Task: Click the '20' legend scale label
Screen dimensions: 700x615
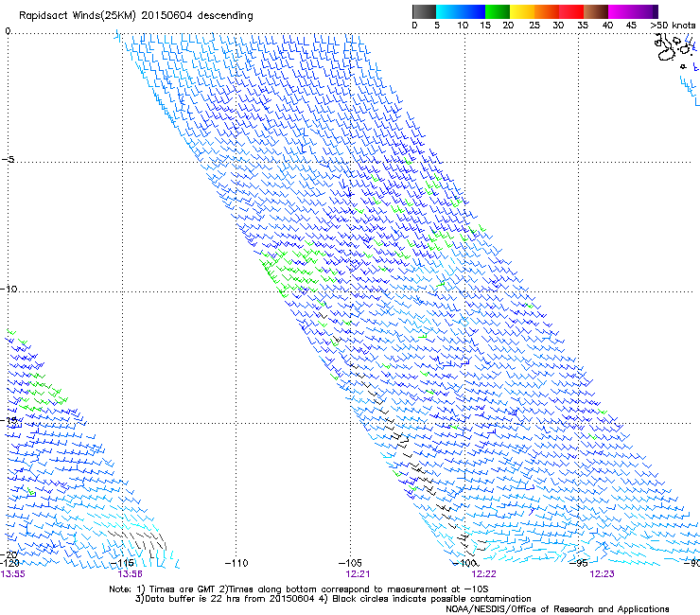Action: tap(508, 26)
